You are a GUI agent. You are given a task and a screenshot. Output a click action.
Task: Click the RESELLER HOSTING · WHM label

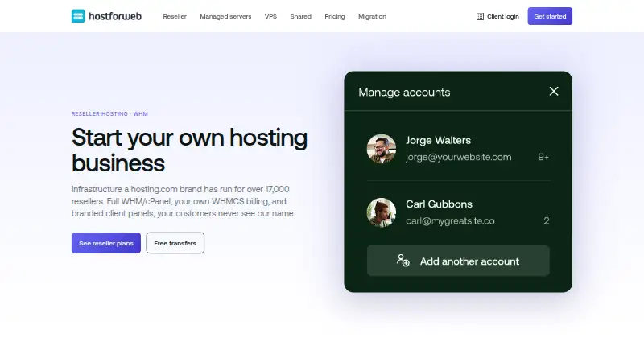(109, 113)
